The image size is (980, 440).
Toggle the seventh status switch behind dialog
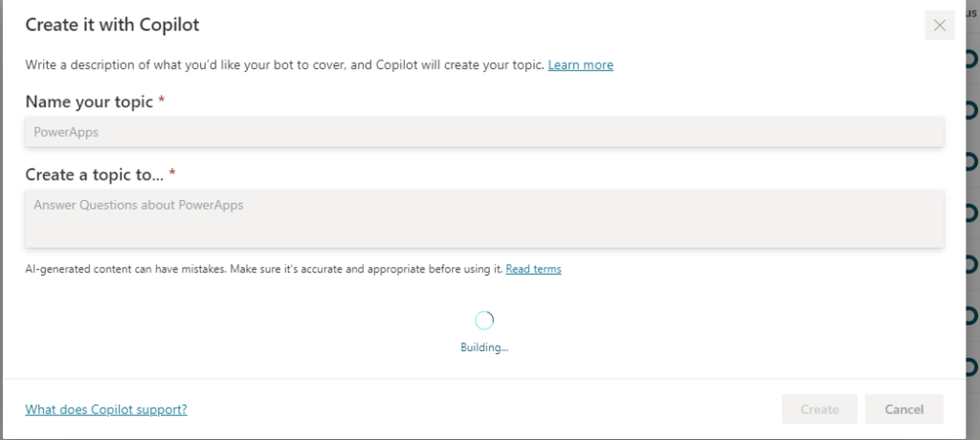pyautogui.click(x=972, y=365)
